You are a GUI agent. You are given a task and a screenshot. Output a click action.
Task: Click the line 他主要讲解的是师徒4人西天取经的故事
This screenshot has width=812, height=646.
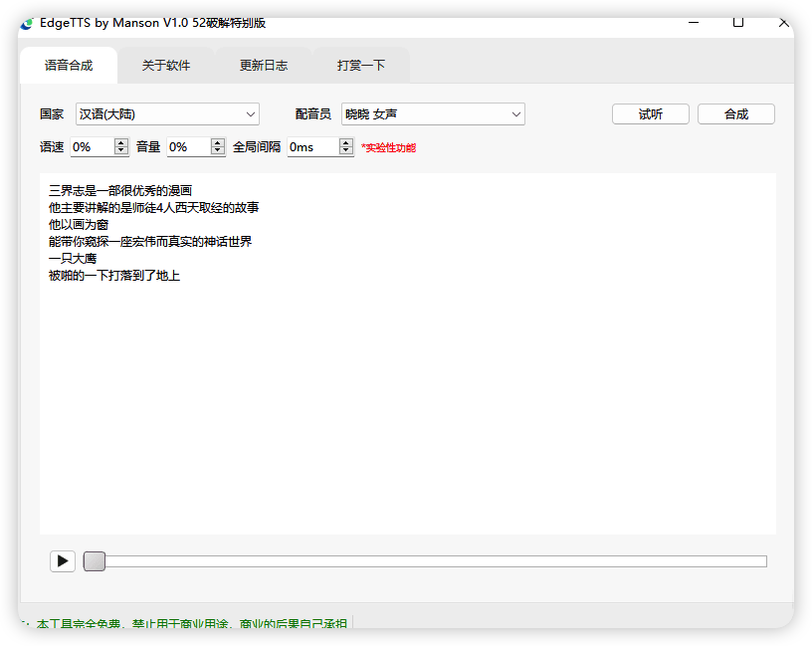154,208
